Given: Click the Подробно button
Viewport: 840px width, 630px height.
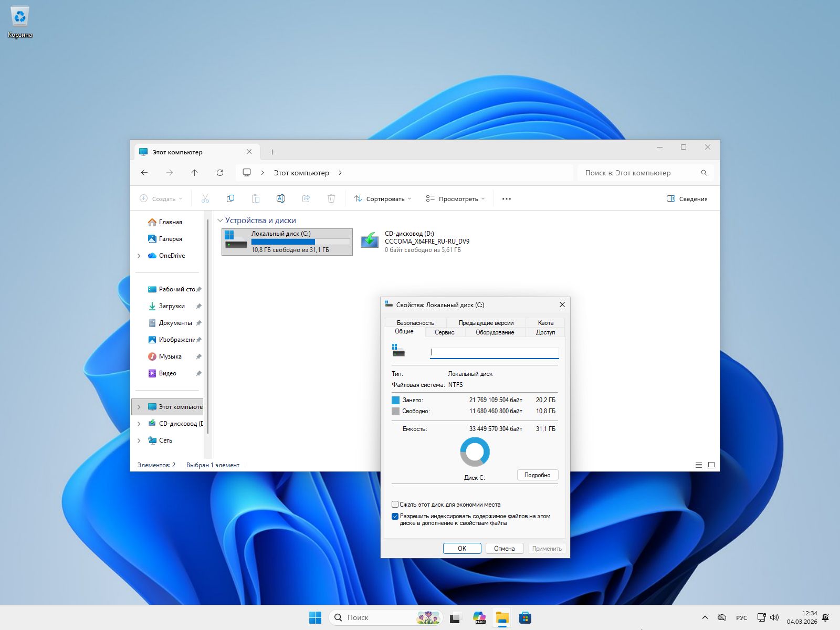Looking at the screenshot, I should [x=537, y=475].
